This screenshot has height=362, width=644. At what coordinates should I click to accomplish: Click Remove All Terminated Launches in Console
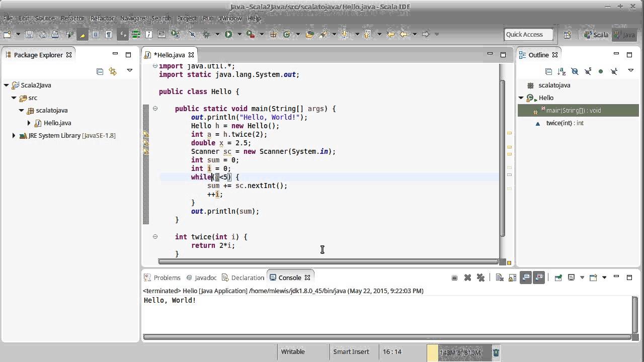pos(480,278)
